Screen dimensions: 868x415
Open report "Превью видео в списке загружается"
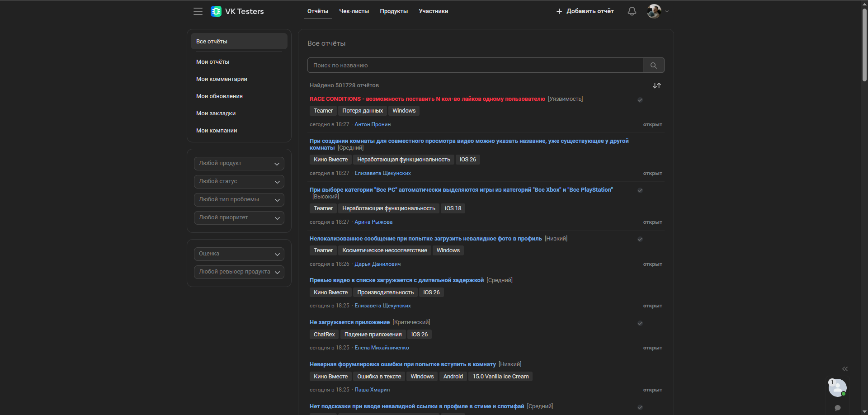tap(396, 280)
